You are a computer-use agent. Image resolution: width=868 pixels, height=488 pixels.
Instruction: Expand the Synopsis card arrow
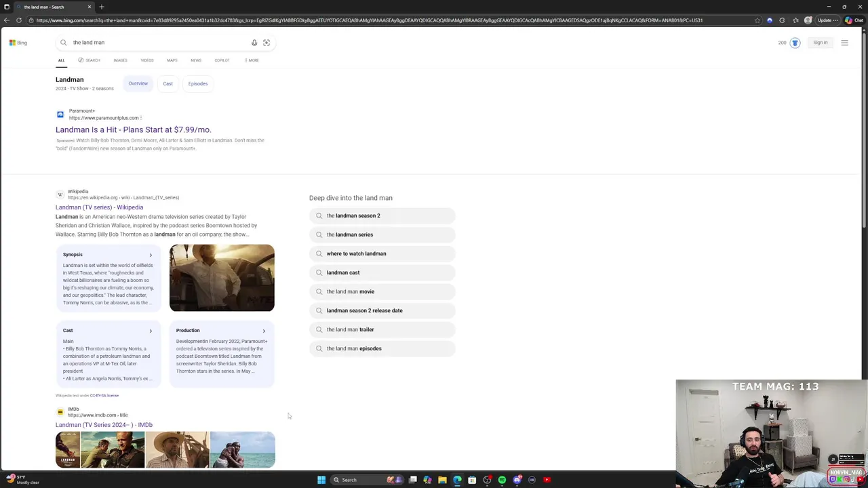tap(151, 255)
